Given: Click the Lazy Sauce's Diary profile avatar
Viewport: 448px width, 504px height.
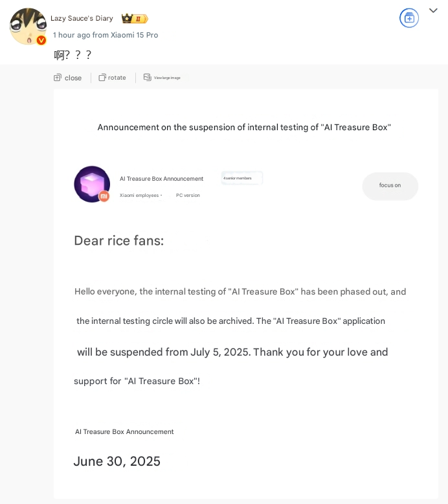Looking at the screenshot, I should 27,27.
